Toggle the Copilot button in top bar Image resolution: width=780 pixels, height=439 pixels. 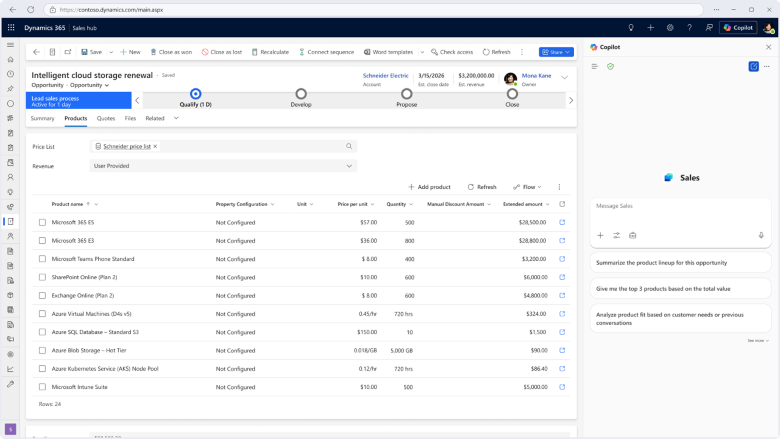tap(738, 28)
